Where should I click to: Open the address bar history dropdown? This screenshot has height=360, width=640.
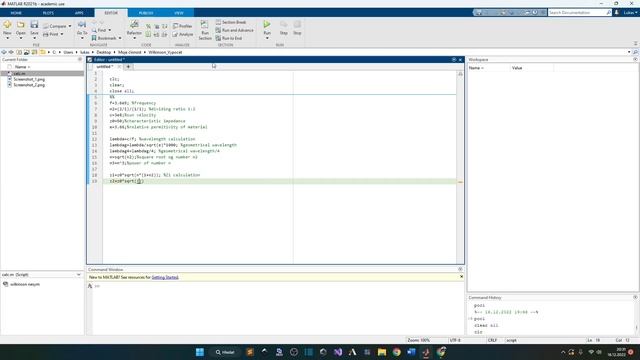coord(629,52)
